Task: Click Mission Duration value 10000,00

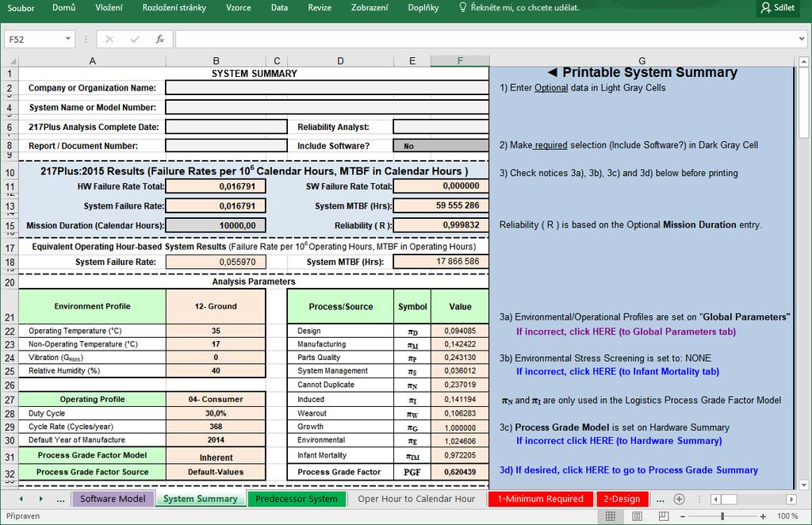Action: [x=216, y=226]
